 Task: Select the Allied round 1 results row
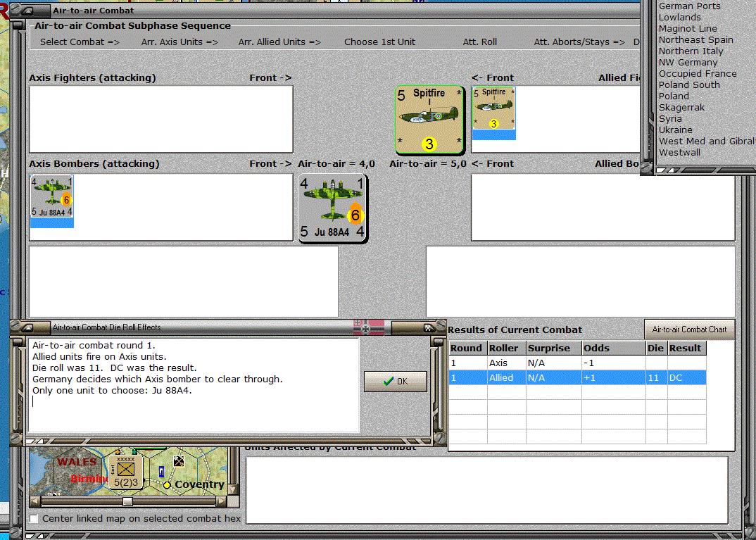pos(578,377)
